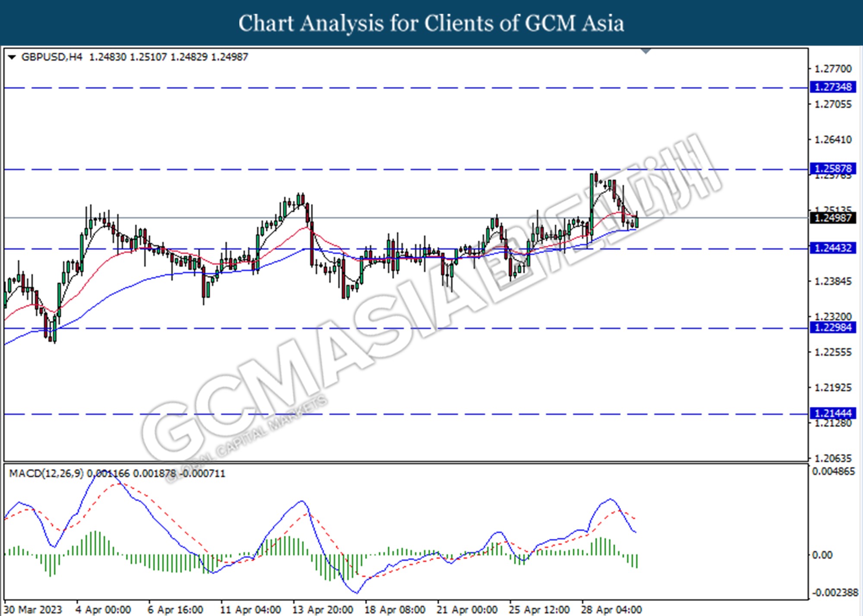Click the current price label 1.24987

click(833, 218)
